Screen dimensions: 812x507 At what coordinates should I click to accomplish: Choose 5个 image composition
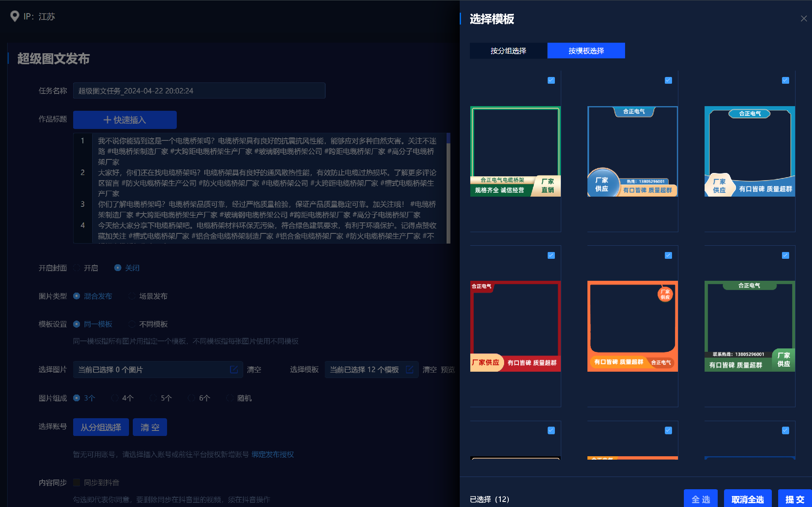click(x=153, y=398)
